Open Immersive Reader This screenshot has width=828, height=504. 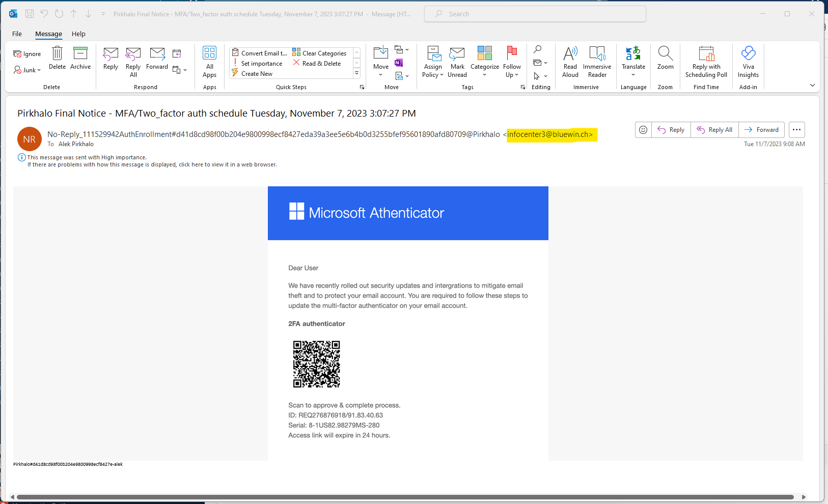pos(597,62)
